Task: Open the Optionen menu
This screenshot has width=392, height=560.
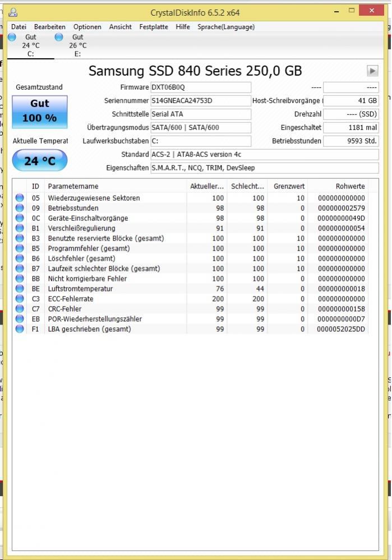Action: coord(87,27)
